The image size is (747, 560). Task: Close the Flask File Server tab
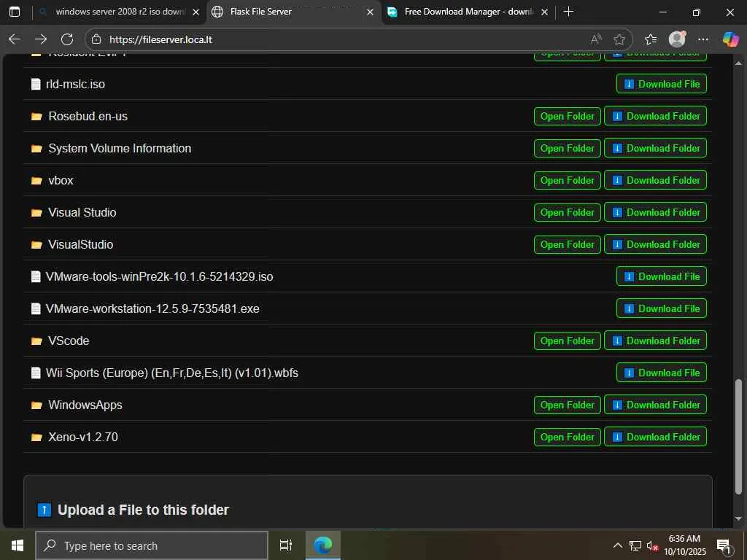click(x=370, y=12)
